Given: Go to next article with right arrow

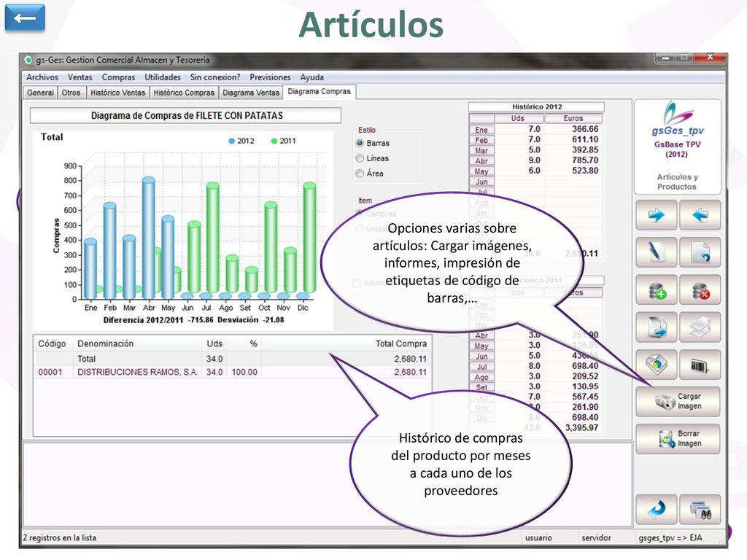Looking at the screenshot, I should 656,215.
